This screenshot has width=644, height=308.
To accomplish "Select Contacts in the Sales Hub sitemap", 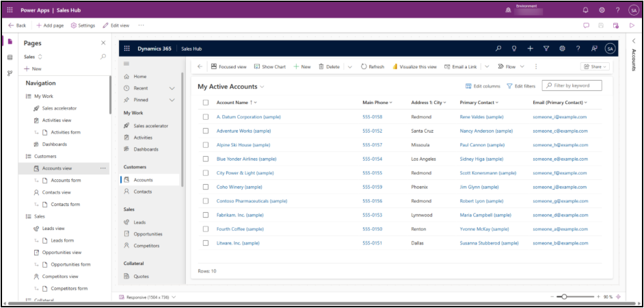I will (143, 192).
